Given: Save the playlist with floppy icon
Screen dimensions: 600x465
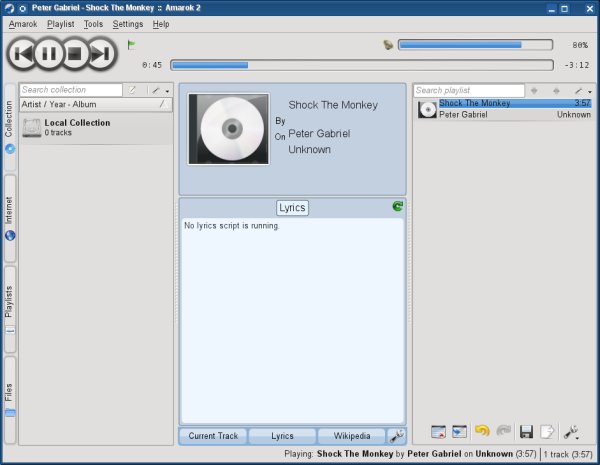Looking at the screenshot, I should (527, 431).
